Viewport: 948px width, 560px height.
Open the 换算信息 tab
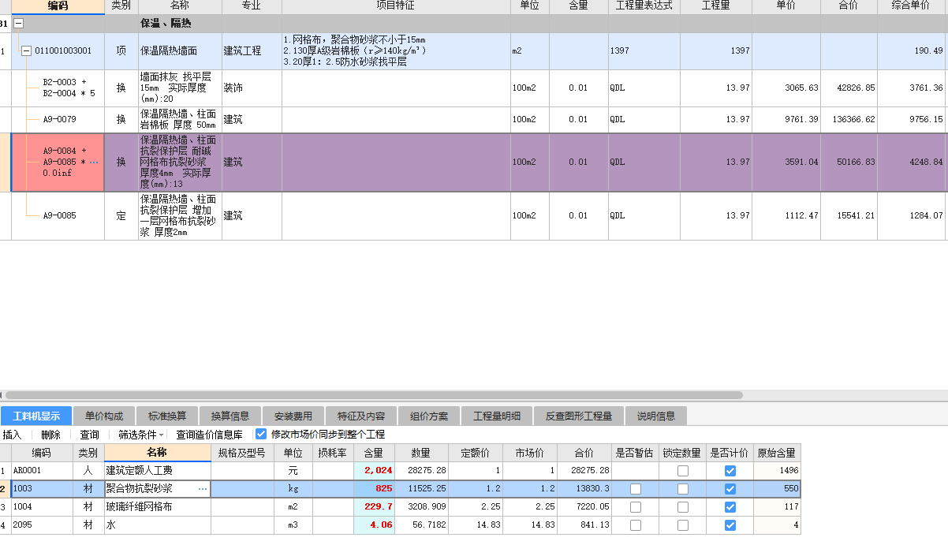(x=230, y=416)
